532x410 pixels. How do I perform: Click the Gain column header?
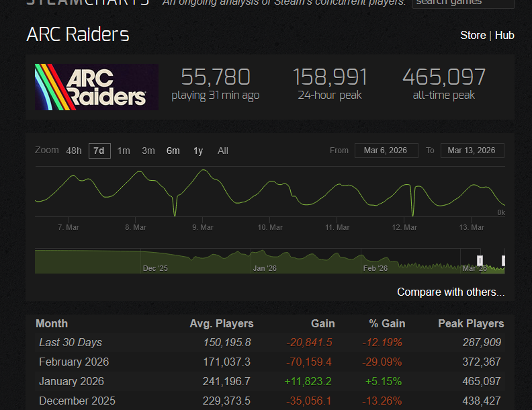[323, 324]
